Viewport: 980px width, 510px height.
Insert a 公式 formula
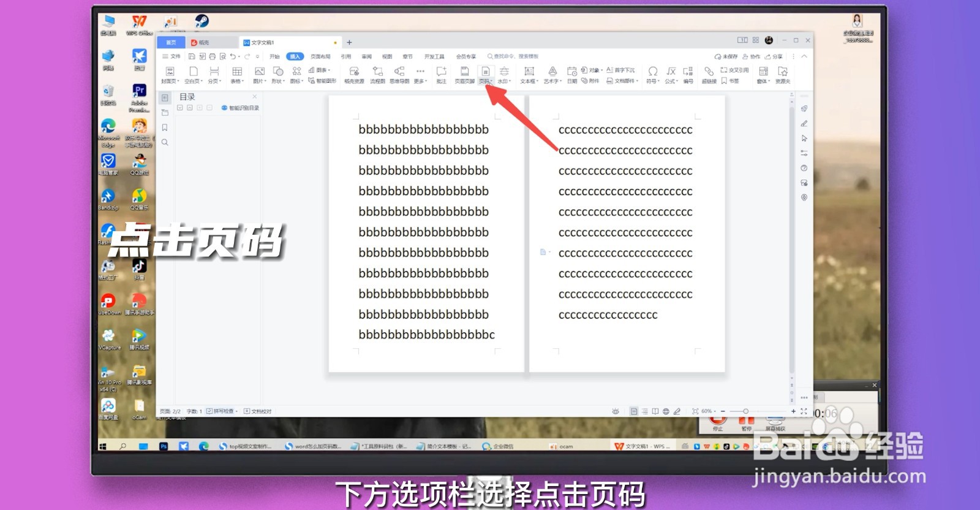pos(671,75)
